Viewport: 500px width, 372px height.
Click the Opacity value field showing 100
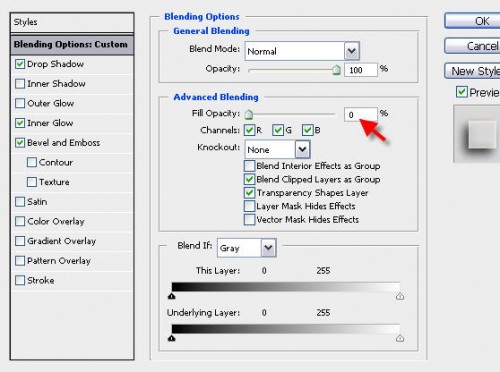[361, 70]
